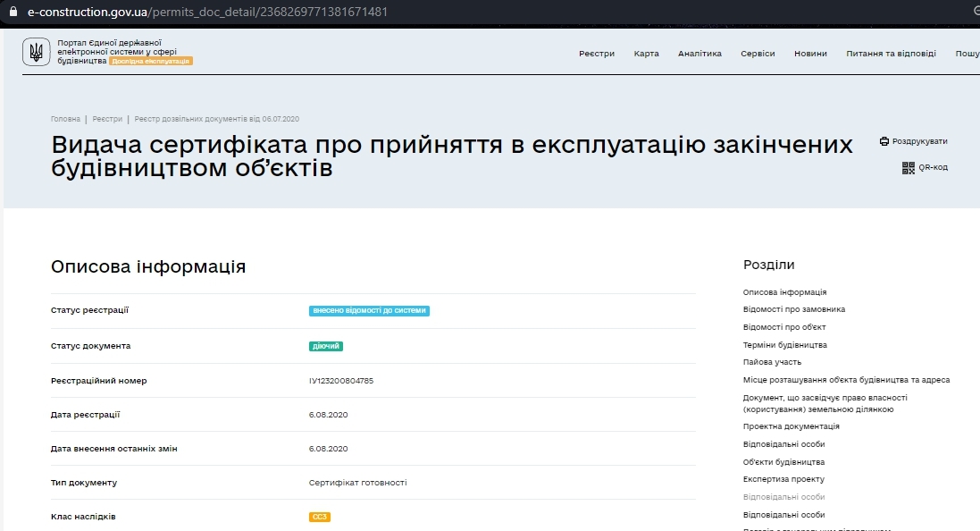Jump to Відомості про об'єкт section
The height and width of the screenshot is (531, 980).
coord(784,327)
